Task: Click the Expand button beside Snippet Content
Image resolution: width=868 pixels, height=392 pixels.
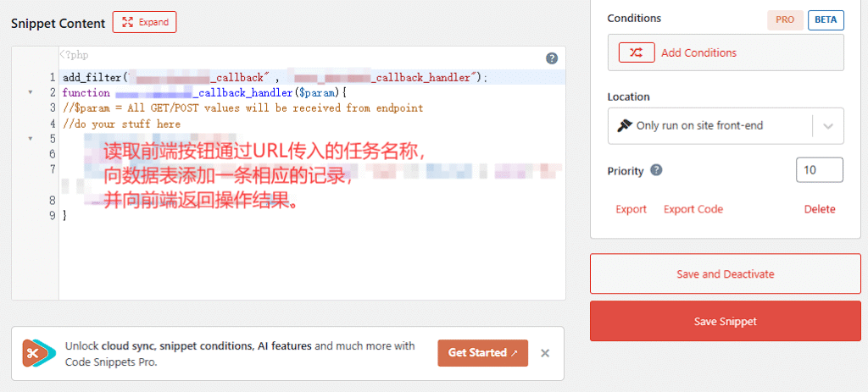Action: [x=144, y=22]
